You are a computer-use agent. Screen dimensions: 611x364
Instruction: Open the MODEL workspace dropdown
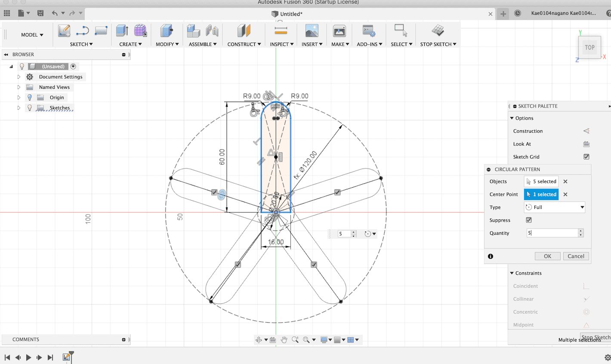tap(32, 35)
